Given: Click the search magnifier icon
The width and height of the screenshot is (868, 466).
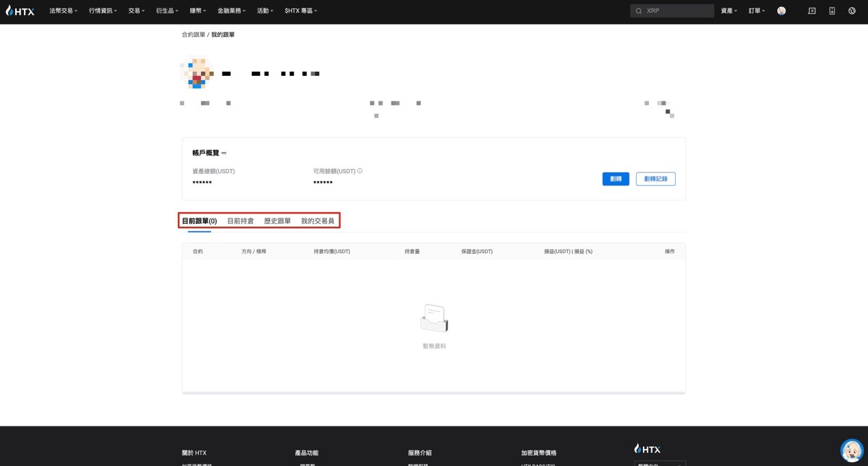Looking at the screenshot, I should pos(639,11).
